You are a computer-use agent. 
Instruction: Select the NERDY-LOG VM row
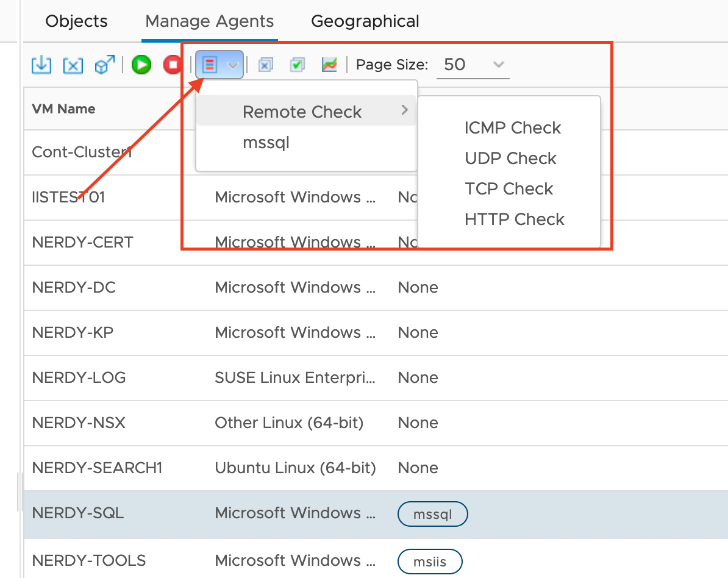(x=376, y=377)
